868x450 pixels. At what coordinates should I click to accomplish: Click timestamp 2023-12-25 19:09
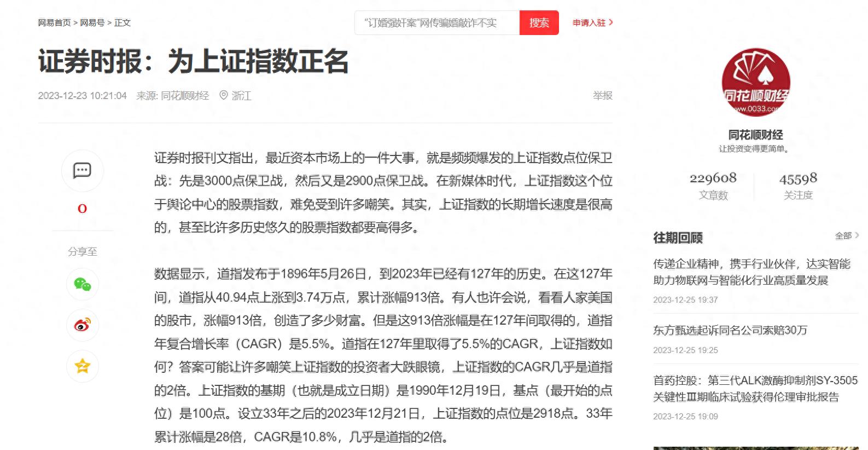pos(685,417)
